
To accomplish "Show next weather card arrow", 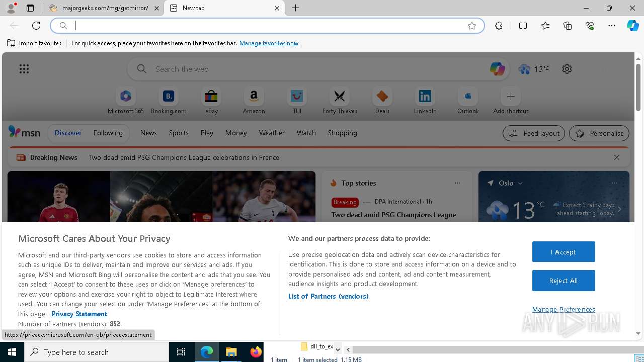I will pos(619,210).
